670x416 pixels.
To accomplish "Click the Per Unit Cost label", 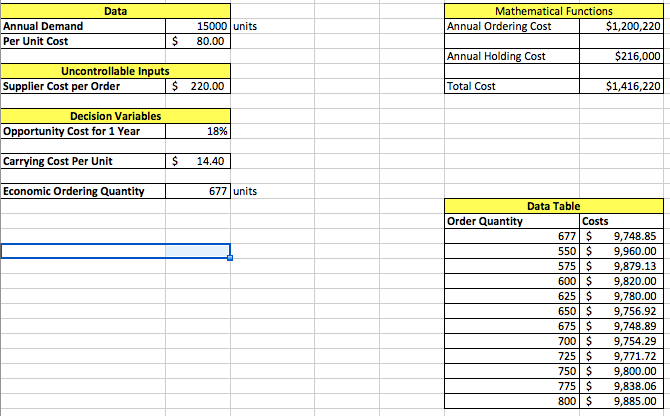I will coord(83,41).
